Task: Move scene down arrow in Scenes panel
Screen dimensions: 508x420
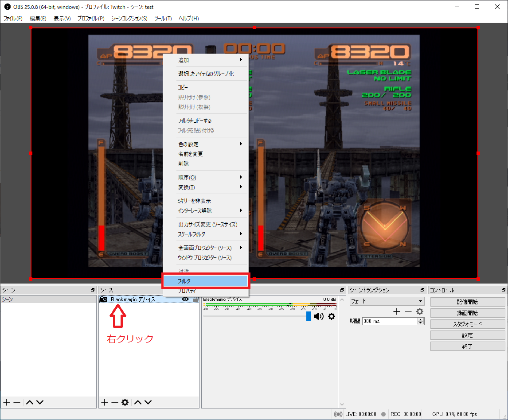Action: 40,402
